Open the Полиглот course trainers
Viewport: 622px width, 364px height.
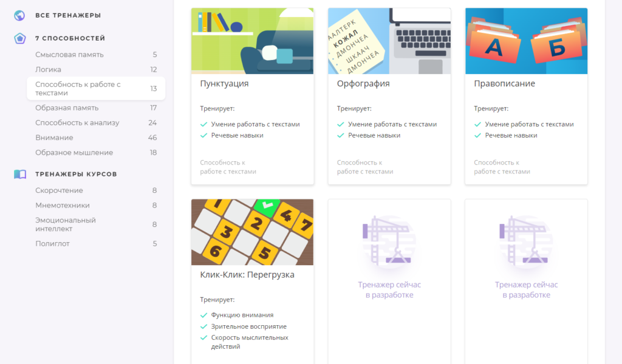(52, 244)
